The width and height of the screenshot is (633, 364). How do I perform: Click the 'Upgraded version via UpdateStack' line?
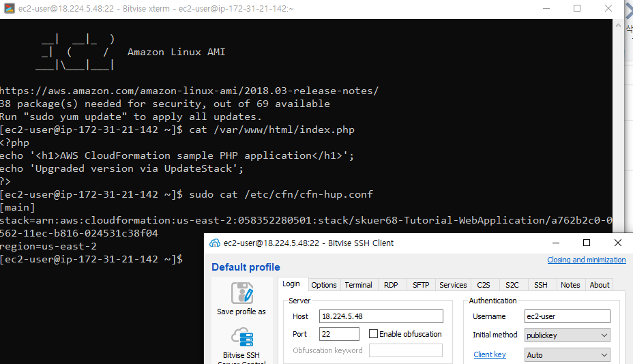tap(121, 168)
